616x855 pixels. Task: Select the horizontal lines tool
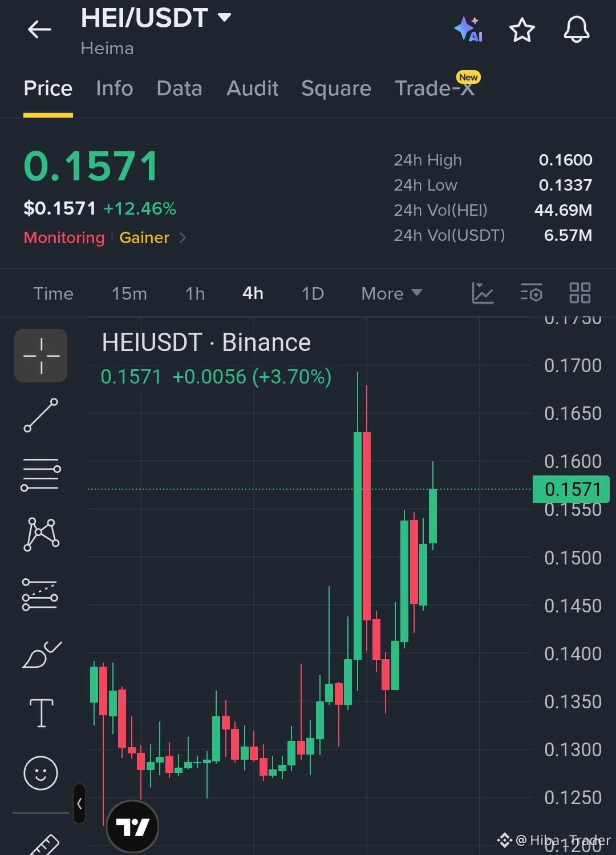[x=41, y=474]
